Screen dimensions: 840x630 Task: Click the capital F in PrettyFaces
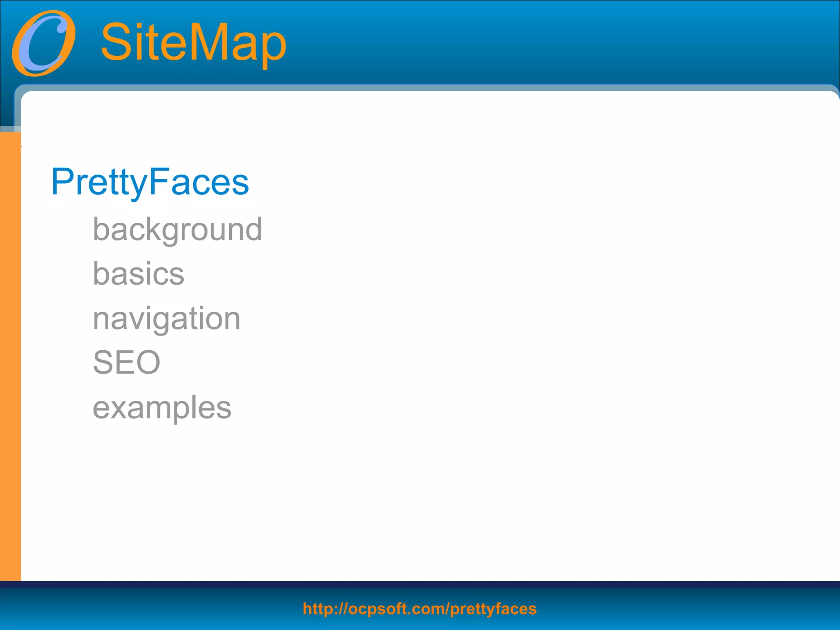pos(157,182)
